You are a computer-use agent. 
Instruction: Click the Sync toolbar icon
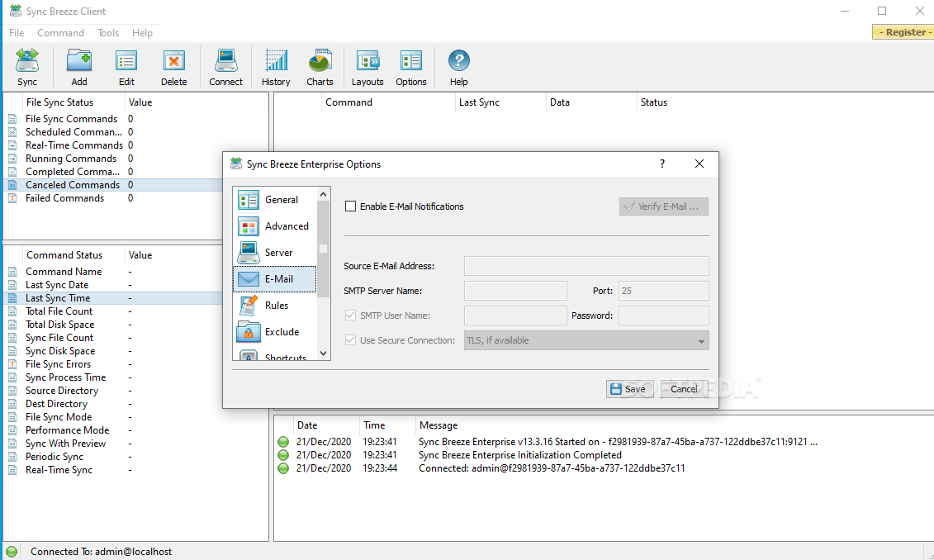26,61
